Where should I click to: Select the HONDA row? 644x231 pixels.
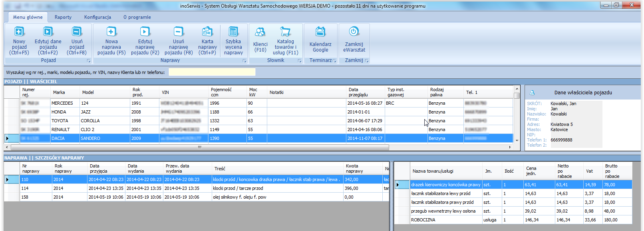click(x=258, y=112)
